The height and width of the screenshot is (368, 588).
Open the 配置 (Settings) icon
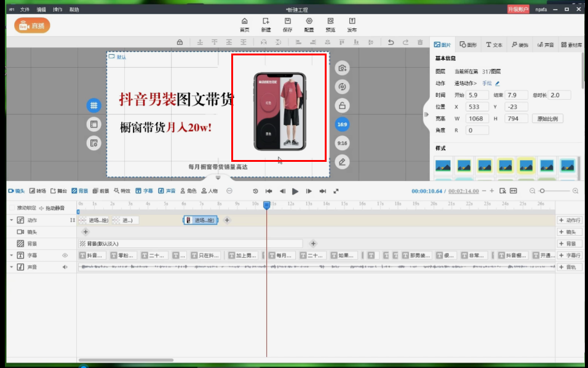point(309,25)
